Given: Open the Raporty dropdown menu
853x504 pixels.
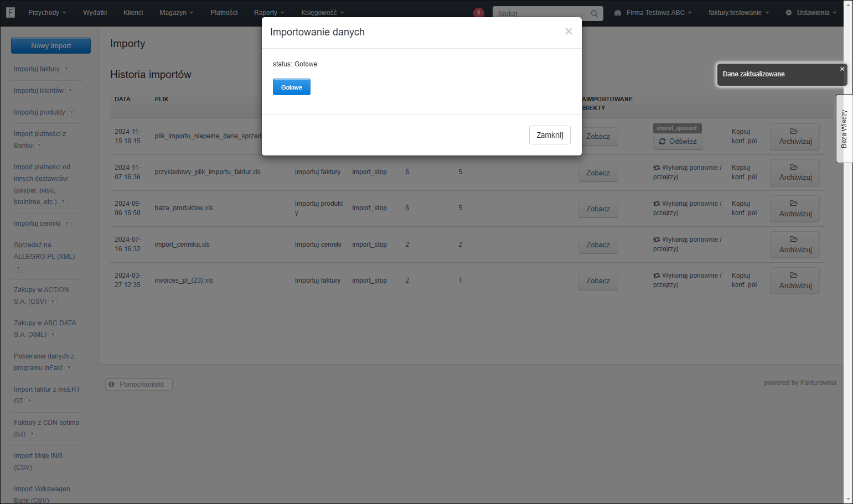Looking at the screenshot, I should click(x=269, y=13).
